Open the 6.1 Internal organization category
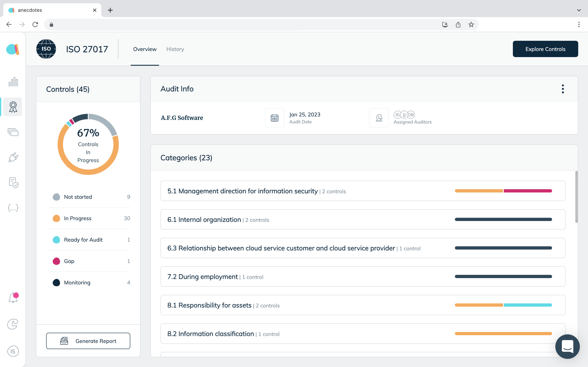This screenshot has height=367, width=588. (204, 220)
